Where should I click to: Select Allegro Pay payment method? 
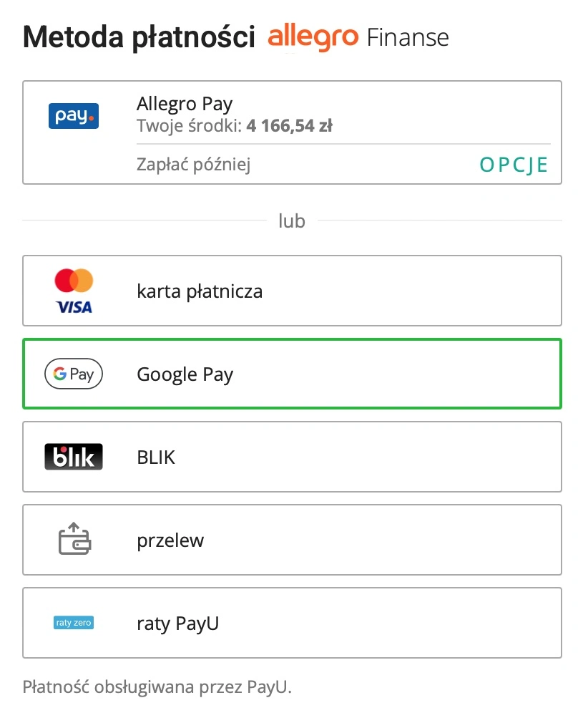[x=292, y=132]
